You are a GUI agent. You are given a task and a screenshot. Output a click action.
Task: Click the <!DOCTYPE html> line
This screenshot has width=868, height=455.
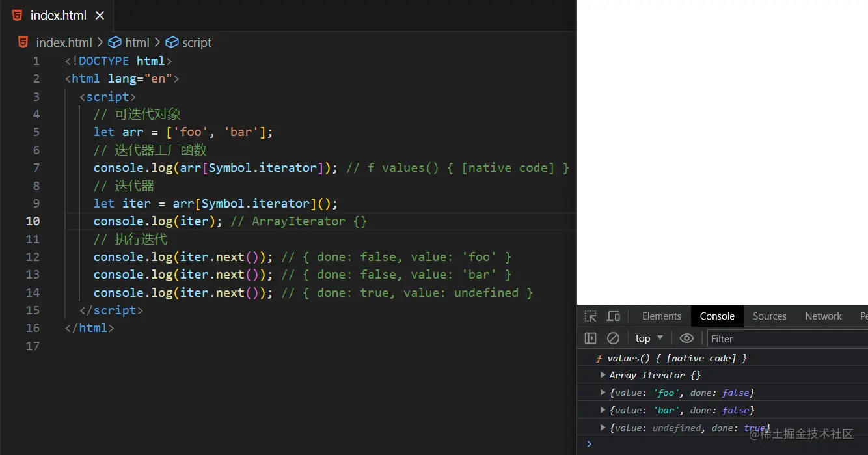[x=118, y=61]
